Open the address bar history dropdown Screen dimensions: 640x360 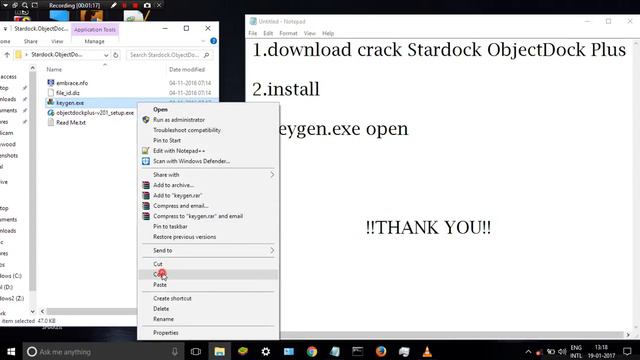106,55
